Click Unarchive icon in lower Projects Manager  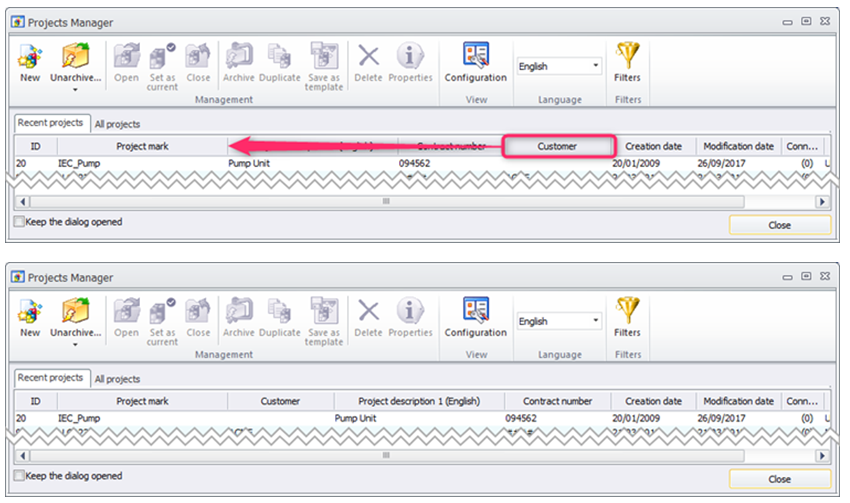[x=75, y=312]
